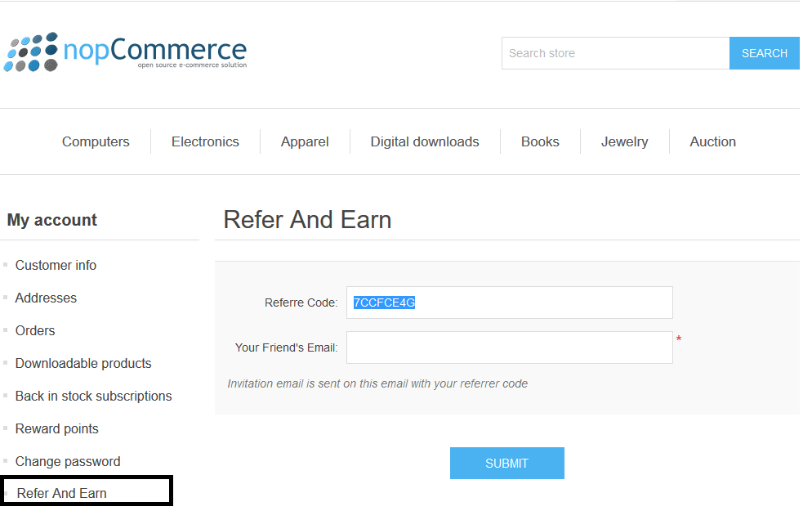Image resolution: width=812 pixels, height=520 pixels.
Task: Open Change password page
Action: (68, 461)
